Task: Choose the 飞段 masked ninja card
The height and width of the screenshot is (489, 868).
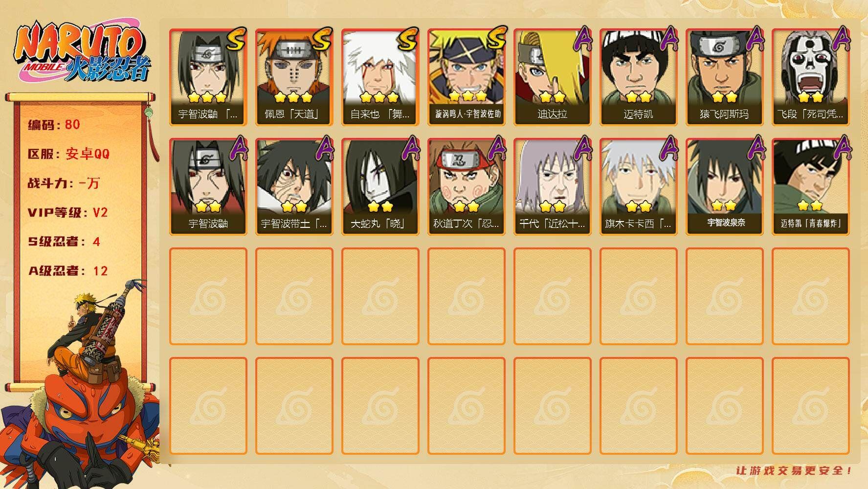Action: 810,77
